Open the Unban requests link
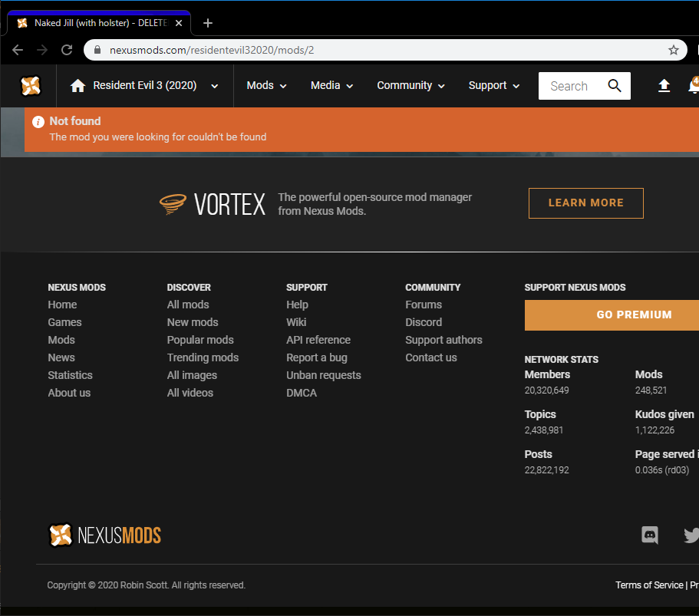This screenshot has width=699, height=616. 324,375
